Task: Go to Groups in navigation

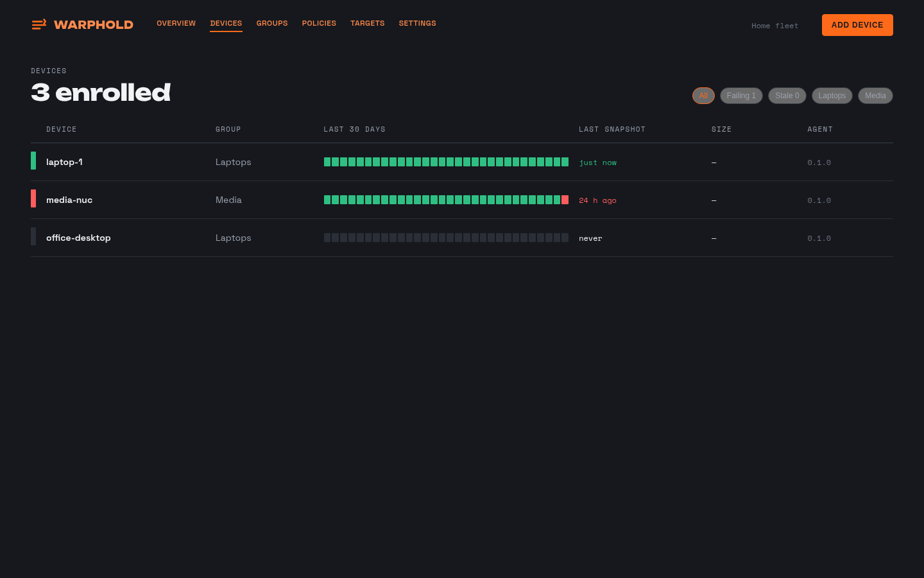Action: click(272, 23)
